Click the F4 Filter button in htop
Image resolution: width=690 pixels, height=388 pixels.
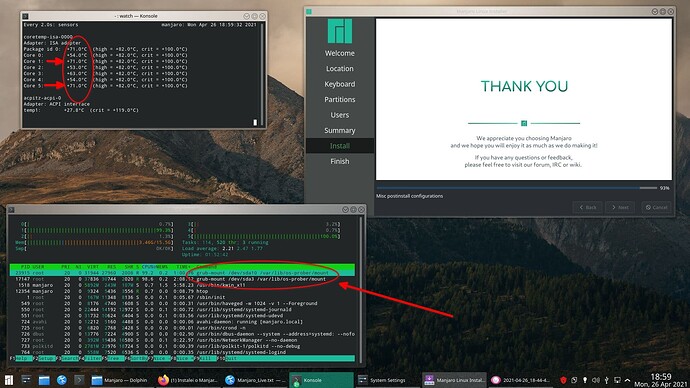click(91, 359)
